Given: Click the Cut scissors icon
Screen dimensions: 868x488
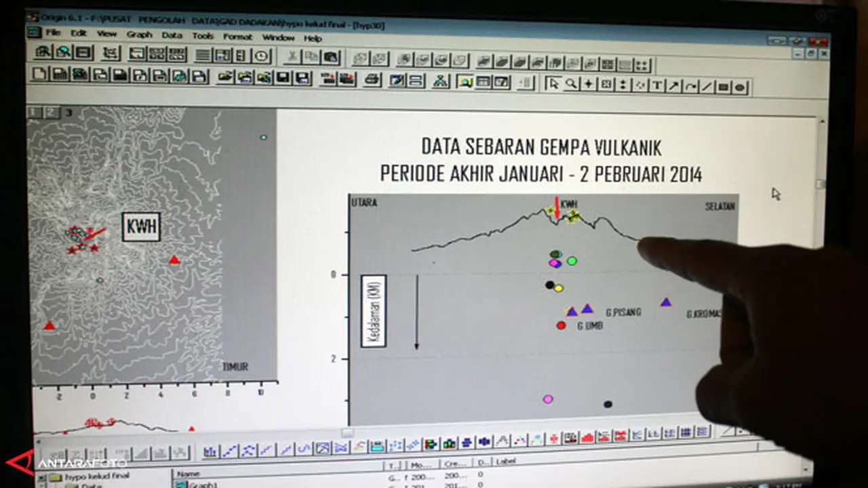Looking at the screenshot, I should click(x=292, y=57).
